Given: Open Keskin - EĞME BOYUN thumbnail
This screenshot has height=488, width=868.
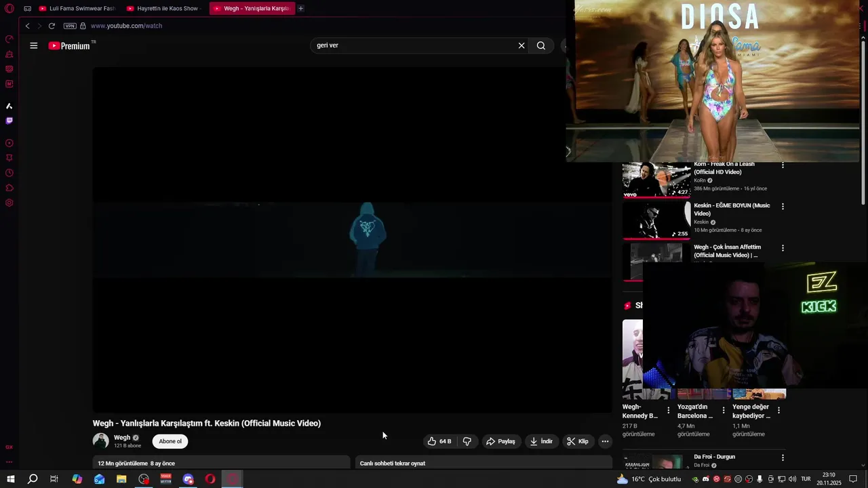Looking at the screenshot, I should pos(656,221).
